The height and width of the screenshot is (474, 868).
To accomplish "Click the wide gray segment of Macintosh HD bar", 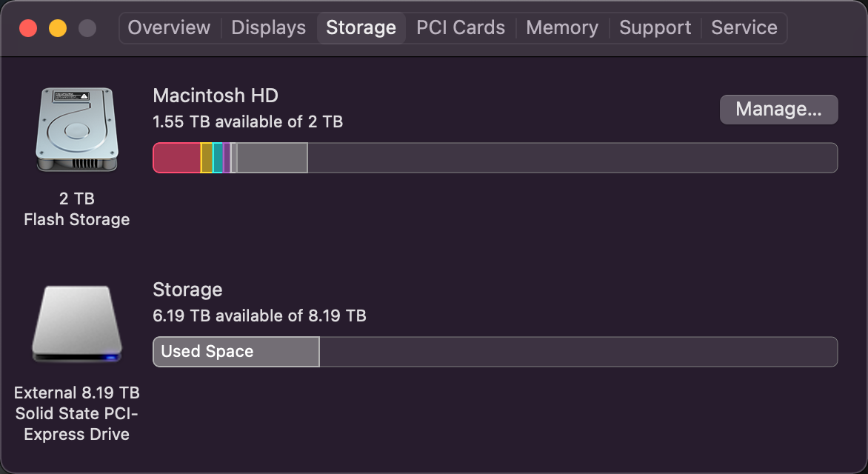I will coord(272,158).
